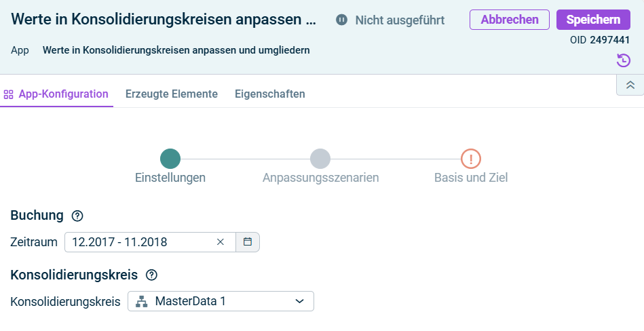Clear the Zeitraum value with the X

click(221, 242)
